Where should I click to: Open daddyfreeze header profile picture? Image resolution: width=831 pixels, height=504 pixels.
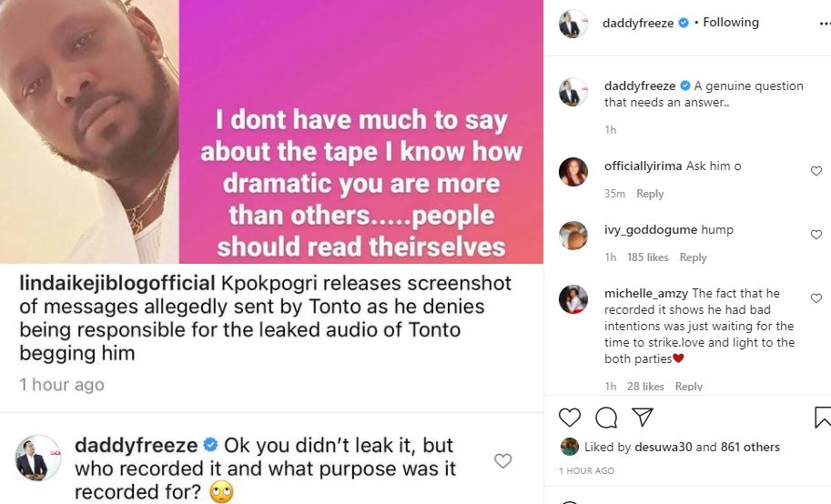(573, 25)
